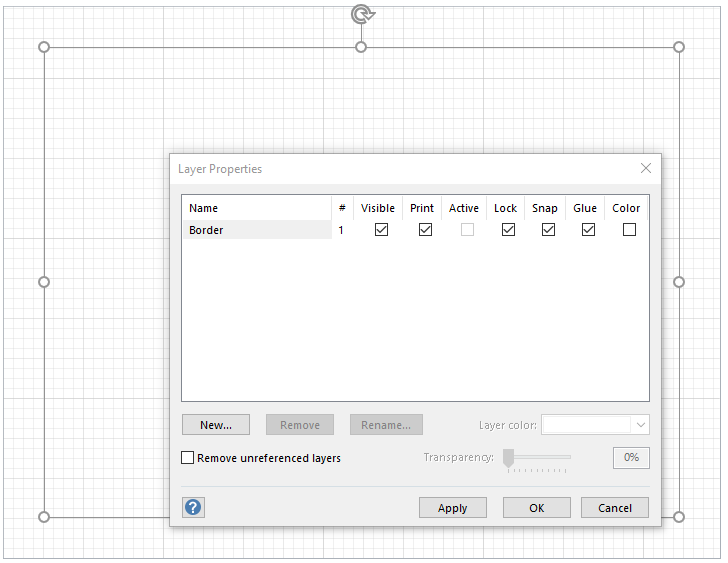Toggle Visible checkbox for Border layer
728x563 pixels.
pos(381,230)
